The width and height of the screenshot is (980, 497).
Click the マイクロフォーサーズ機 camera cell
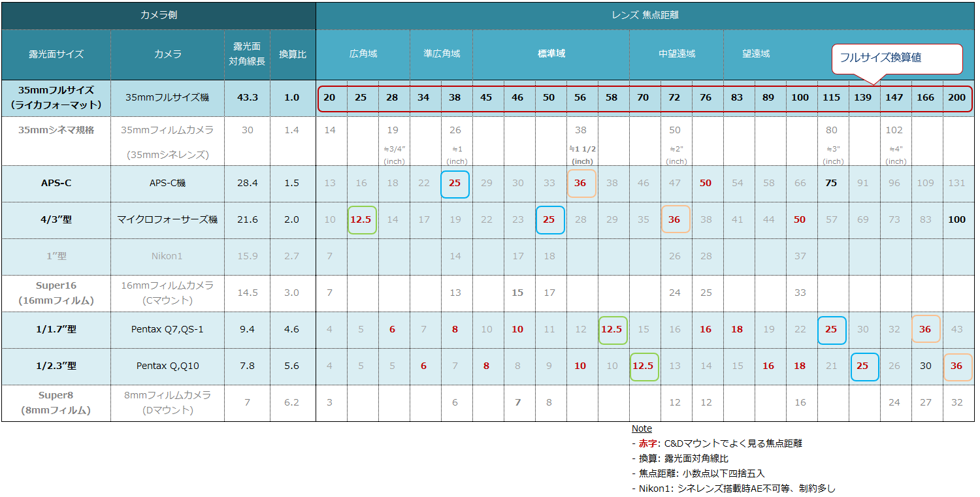click(167, 219)
